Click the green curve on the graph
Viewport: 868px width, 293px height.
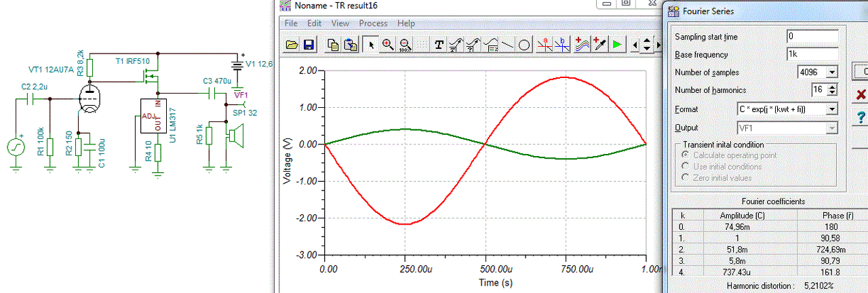click(405, 129)
